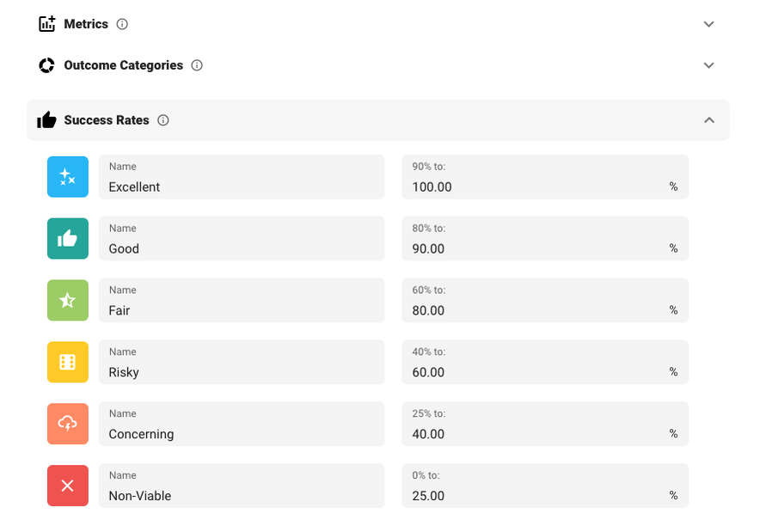Collapse the Success Rates section
760x532 pixels.
coord(709,120)
